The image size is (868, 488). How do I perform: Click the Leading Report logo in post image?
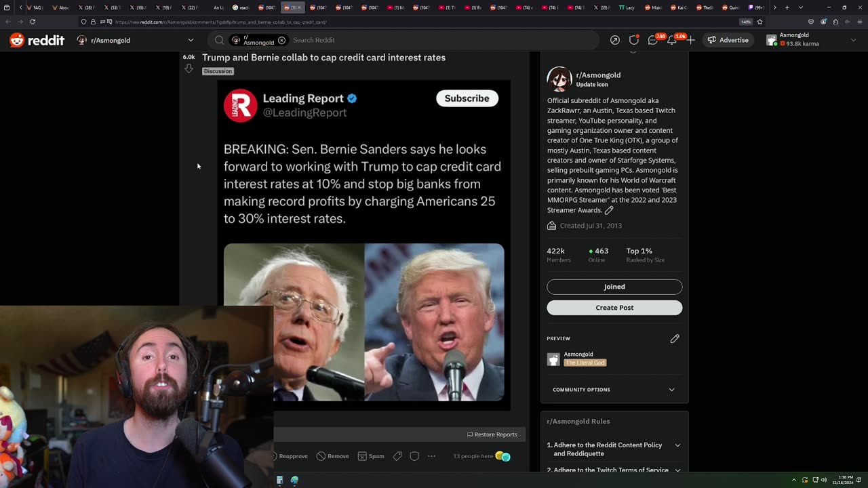240,105
